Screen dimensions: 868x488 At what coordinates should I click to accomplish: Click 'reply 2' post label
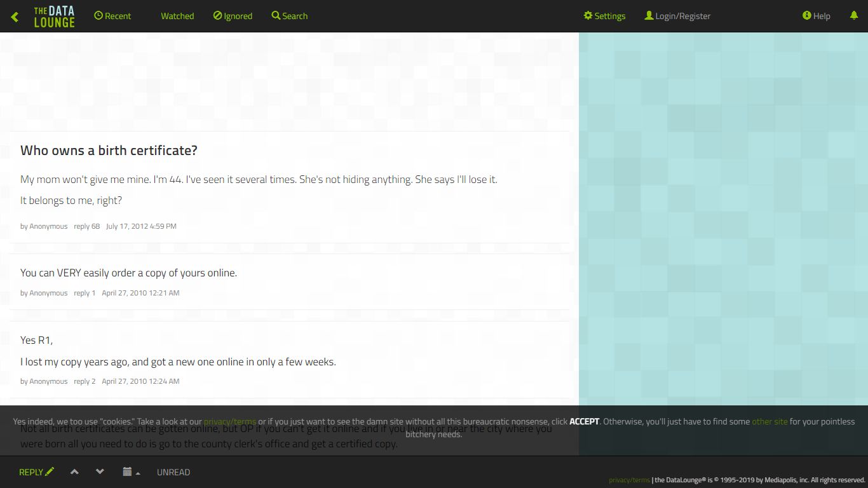click(x=85, y=381)
